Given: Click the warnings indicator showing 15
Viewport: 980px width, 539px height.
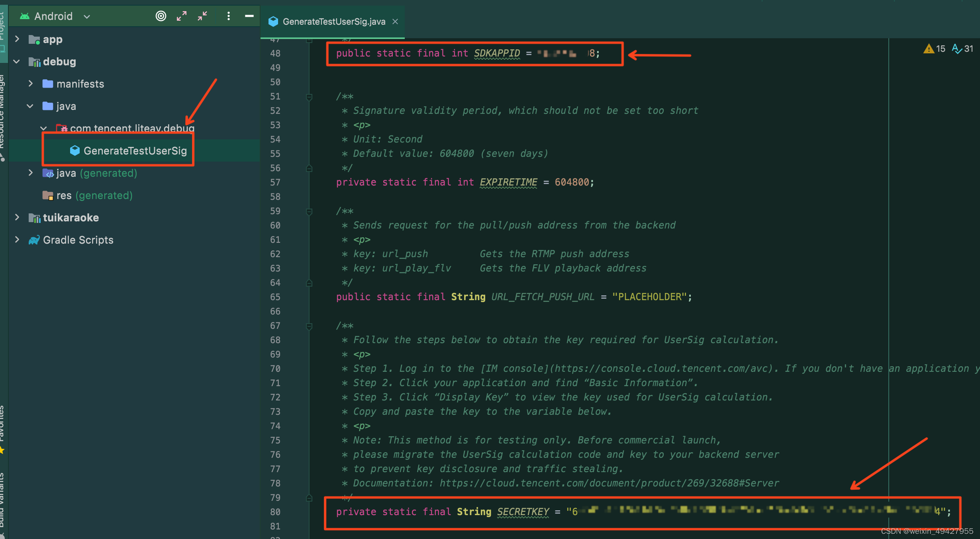Looking at the screenshot, I should 934,49.
